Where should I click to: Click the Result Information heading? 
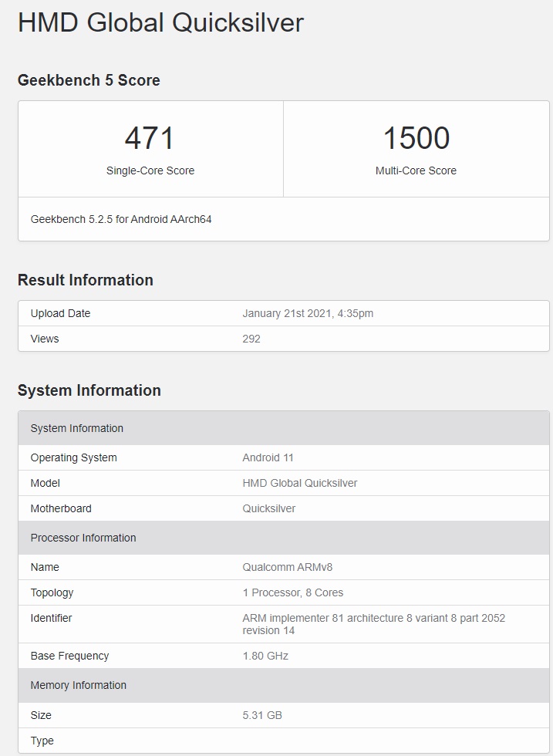pos(86,280)
